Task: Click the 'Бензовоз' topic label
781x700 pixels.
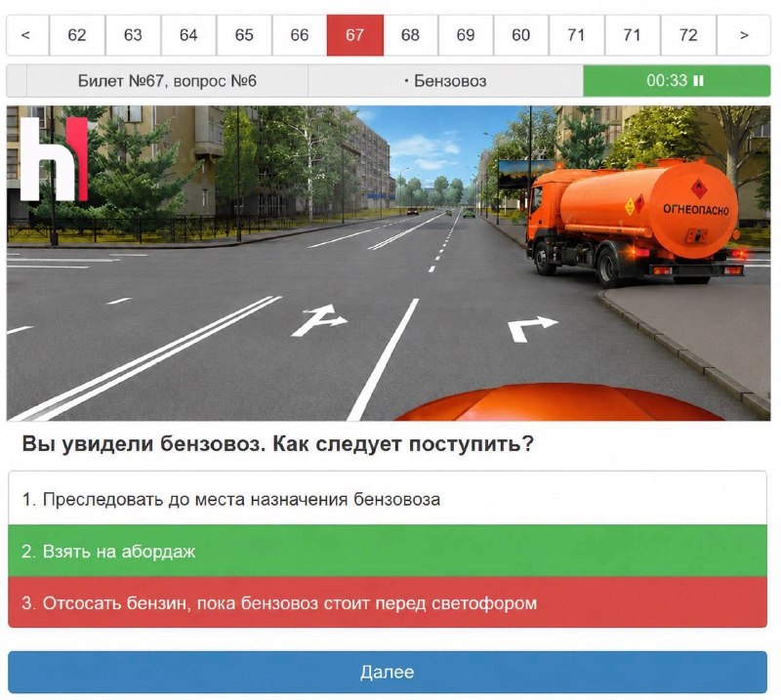Action: (x=446, y=81)
